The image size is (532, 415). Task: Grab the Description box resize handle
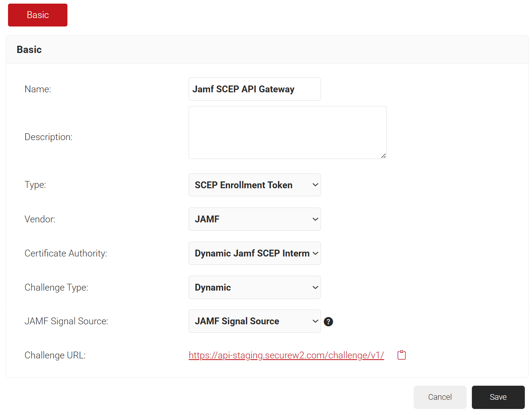tap(383, 156)
